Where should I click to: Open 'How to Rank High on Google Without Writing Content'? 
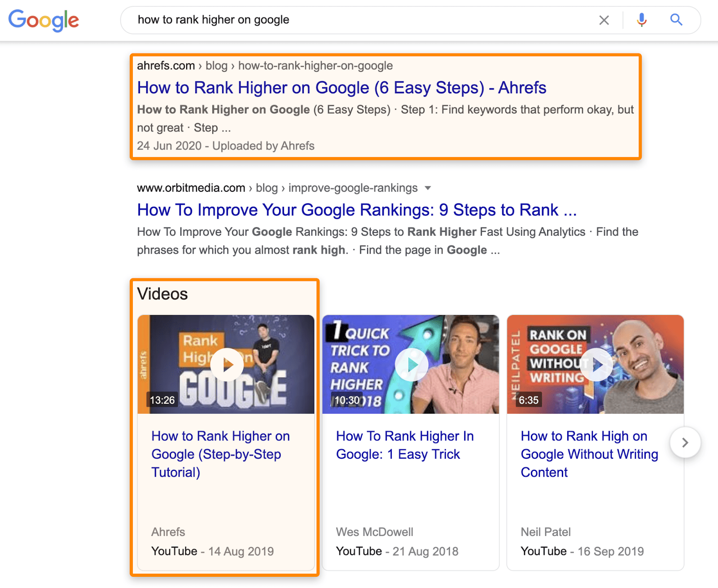click(x=589, y=454)
